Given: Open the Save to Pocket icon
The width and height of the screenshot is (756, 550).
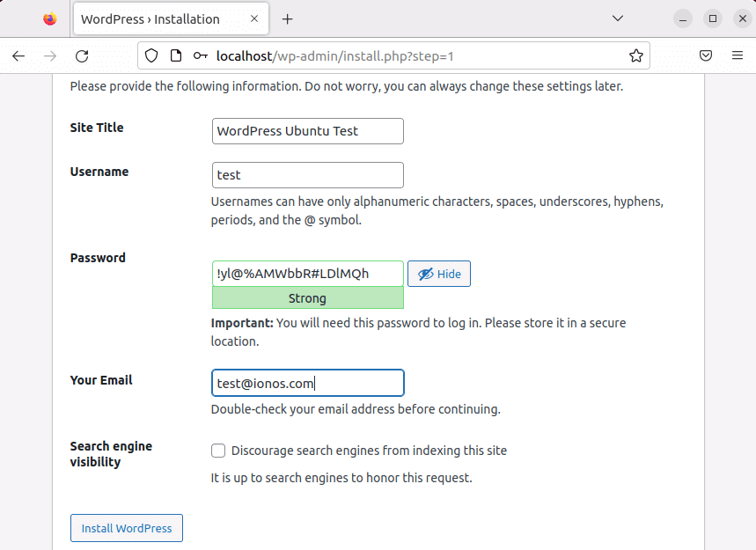Looking at the screenshot, I should pyautogui.click(x=706, y=55).
